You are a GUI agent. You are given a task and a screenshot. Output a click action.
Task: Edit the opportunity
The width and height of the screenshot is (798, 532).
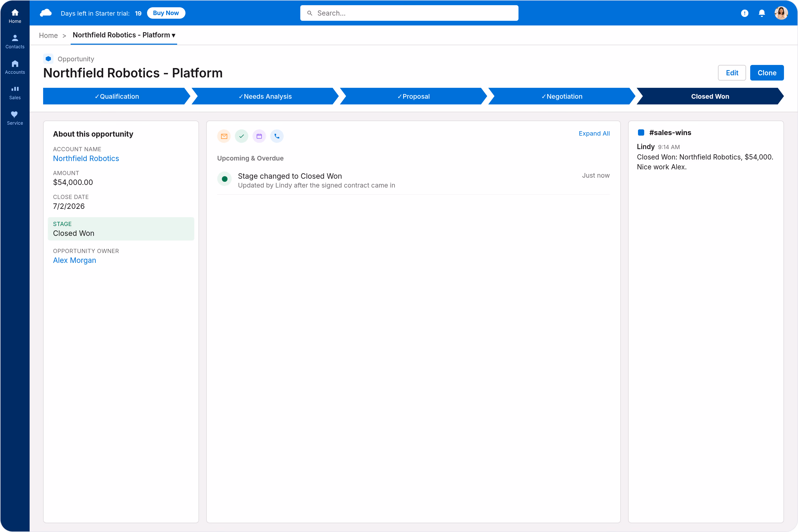point(732,73)
